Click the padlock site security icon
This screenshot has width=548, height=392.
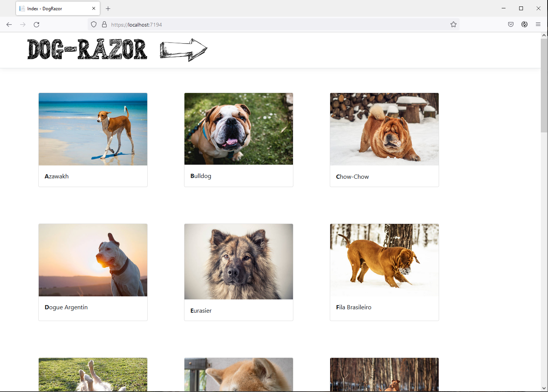coord(104,24)
